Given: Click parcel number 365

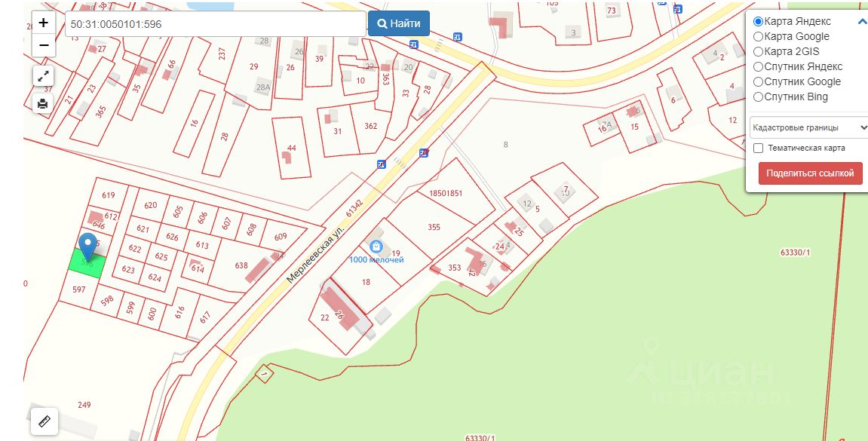Looking at the screenshot, I should (101, 112).
